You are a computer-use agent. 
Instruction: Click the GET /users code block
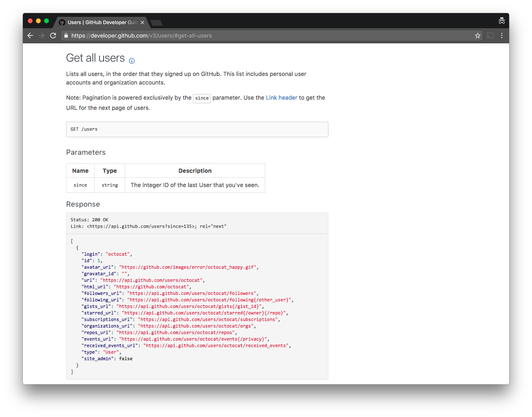pyautogui.click(x=197, y=129)
